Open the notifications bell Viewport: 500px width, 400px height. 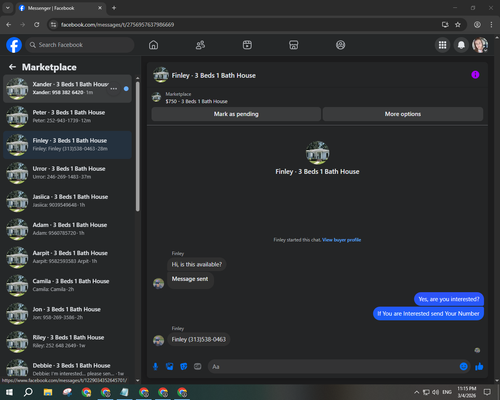pyautogui.click(x=461, y=45)
